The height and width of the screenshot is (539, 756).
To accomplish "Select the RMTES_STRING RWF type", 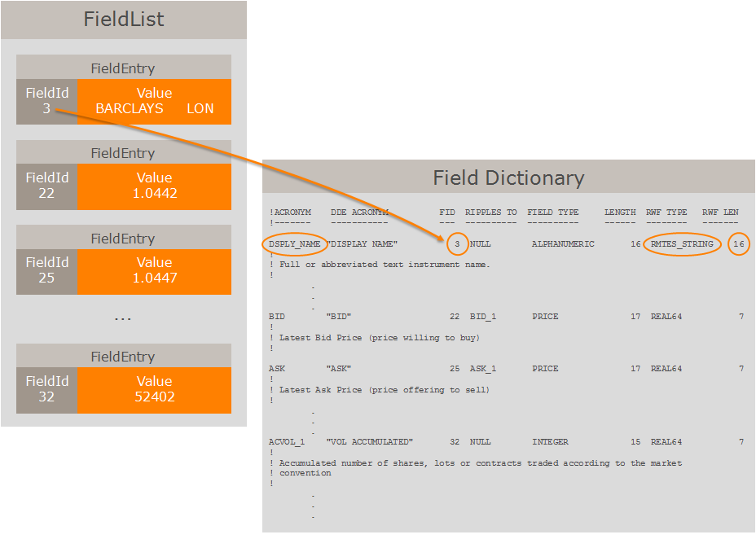I will [682, 244].
